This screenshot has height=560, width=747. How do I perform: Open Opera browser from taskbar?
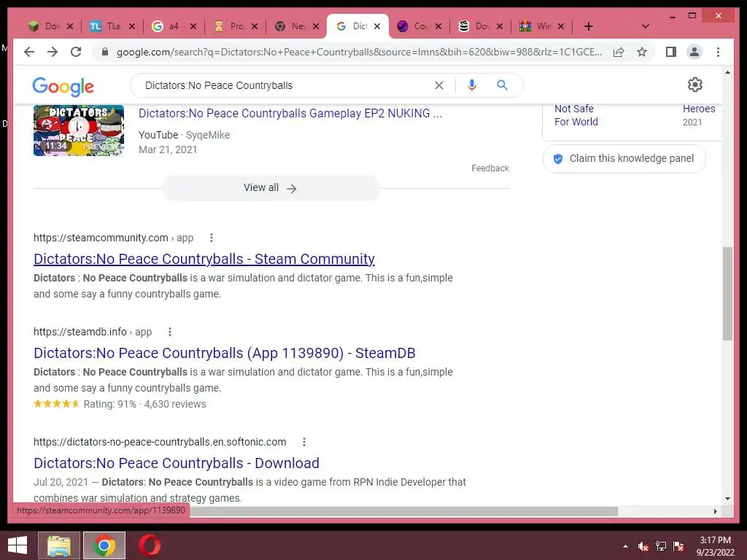tap(149, 545)
